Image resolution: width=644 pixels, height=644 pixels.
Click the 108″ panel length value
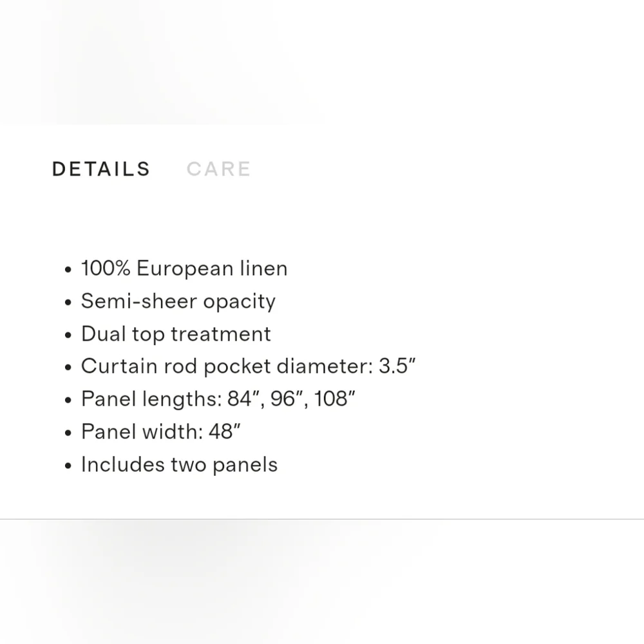click(334, 399)
